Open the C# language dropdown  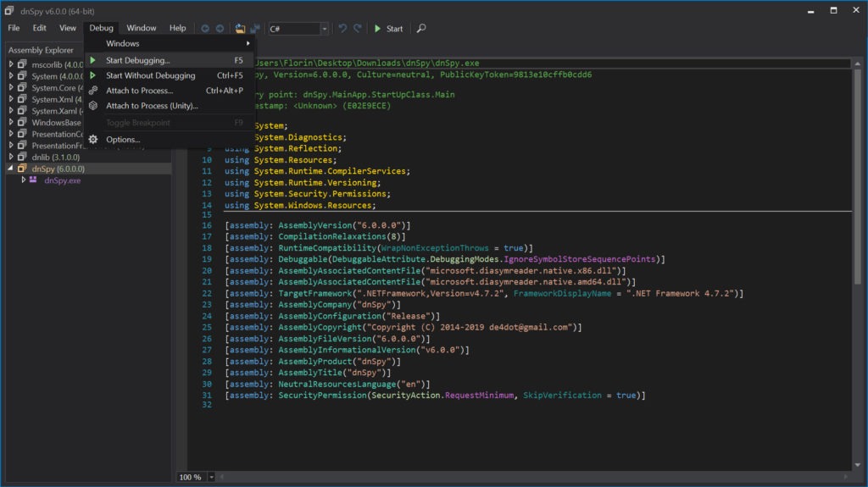[325, 29]
